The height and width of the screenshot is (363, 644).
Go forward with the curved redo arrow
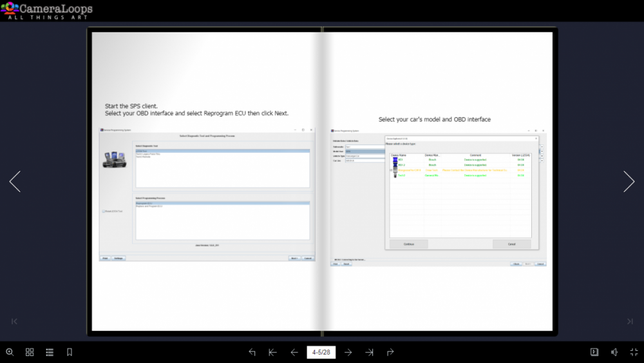[390, 352]
